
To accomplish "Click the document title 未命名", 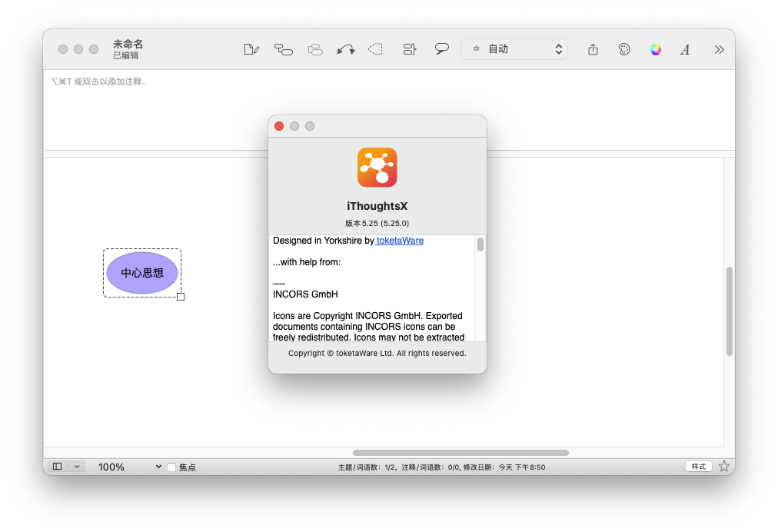I will [128, 44].
